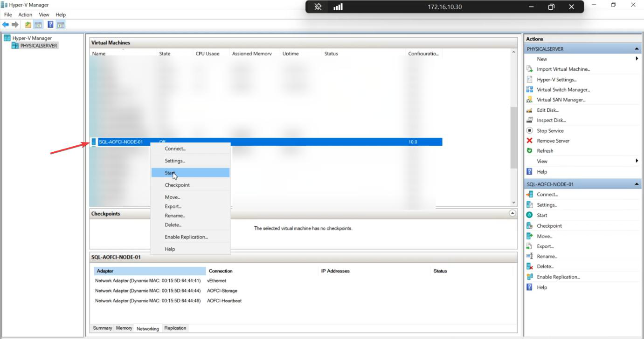Choose Settings... in the context menu
Screen dimensions: 644x339
(x=190, y=161)
